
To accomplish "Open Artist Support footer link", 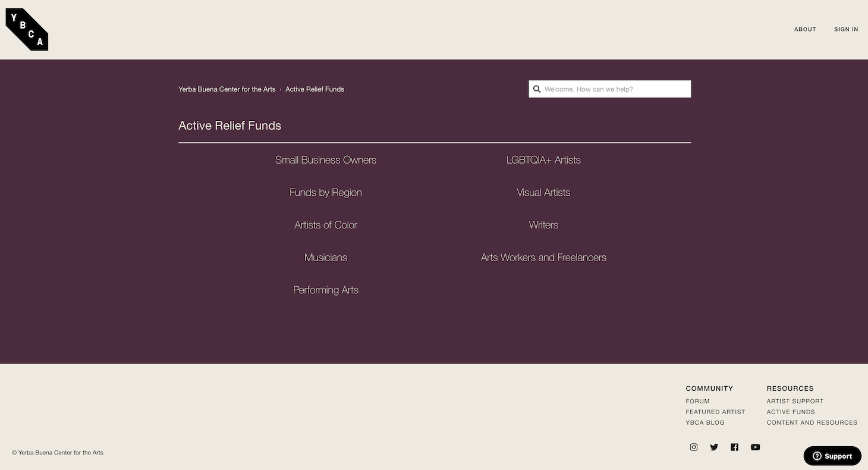I will (795, 401).
